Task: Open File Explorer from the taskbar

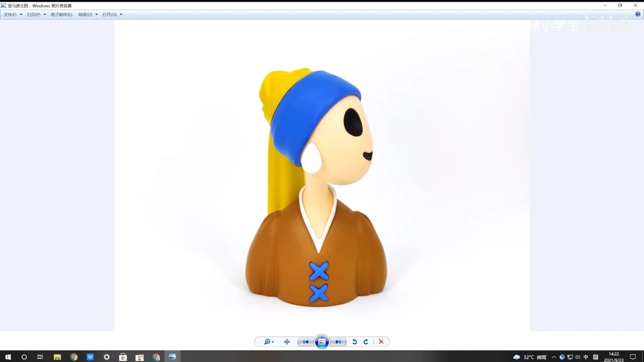Action: tap(57, 357)
